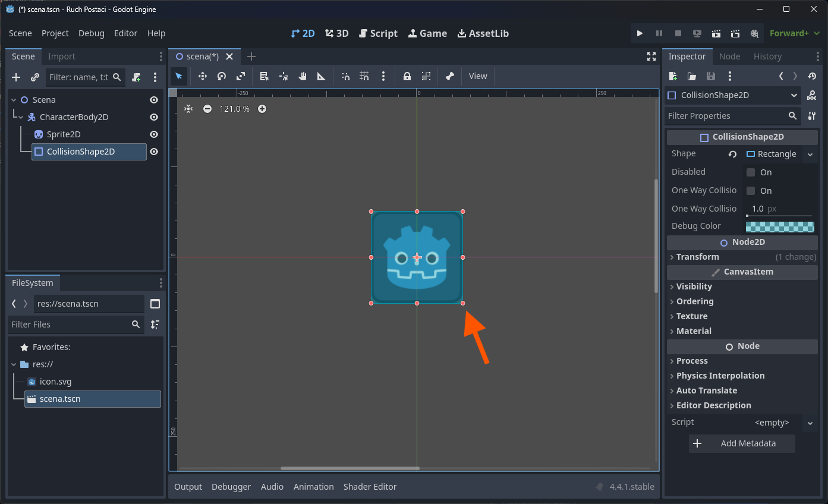Select the Select Mode arrow tool
This screenshot has height=504, width=828.
(x=179, y=76)
